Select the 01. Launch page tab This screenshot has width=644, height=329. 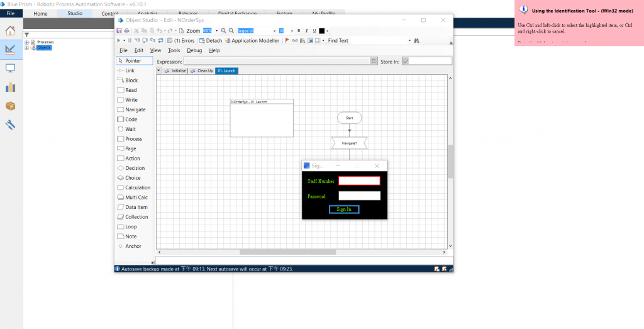tap(226, 70)
